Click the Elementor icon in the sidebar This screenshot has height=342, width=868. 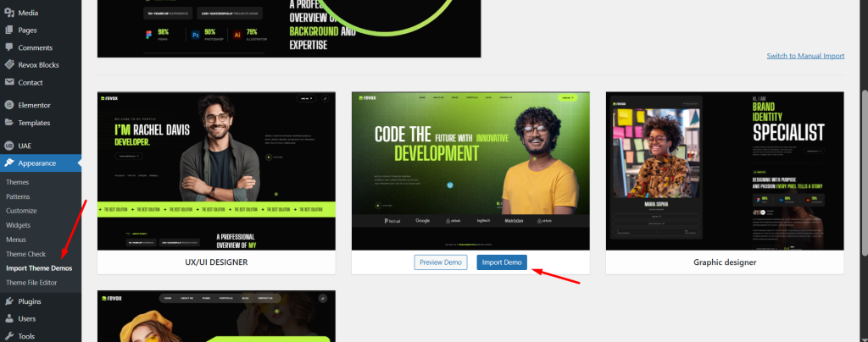(x=8, y=105)
